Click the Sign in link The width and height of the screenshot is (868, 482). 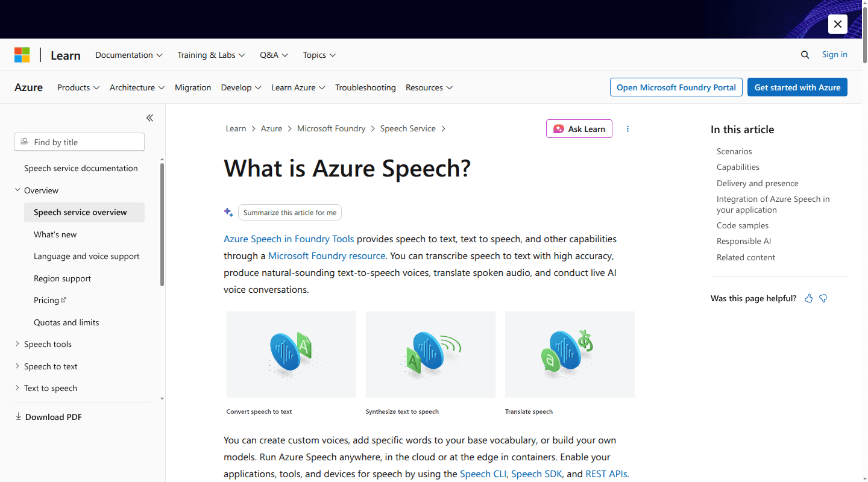(835, 55)
